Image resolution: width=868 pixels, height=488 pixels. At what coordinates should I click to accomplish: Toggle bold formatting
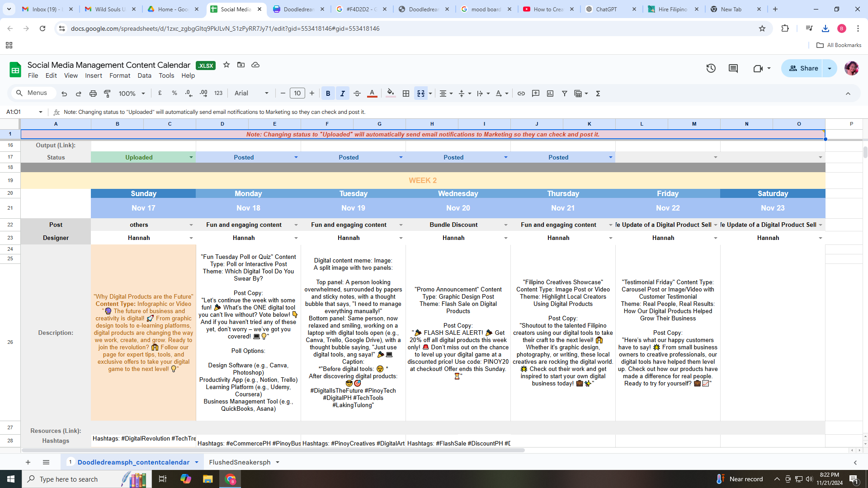[328, 94]
